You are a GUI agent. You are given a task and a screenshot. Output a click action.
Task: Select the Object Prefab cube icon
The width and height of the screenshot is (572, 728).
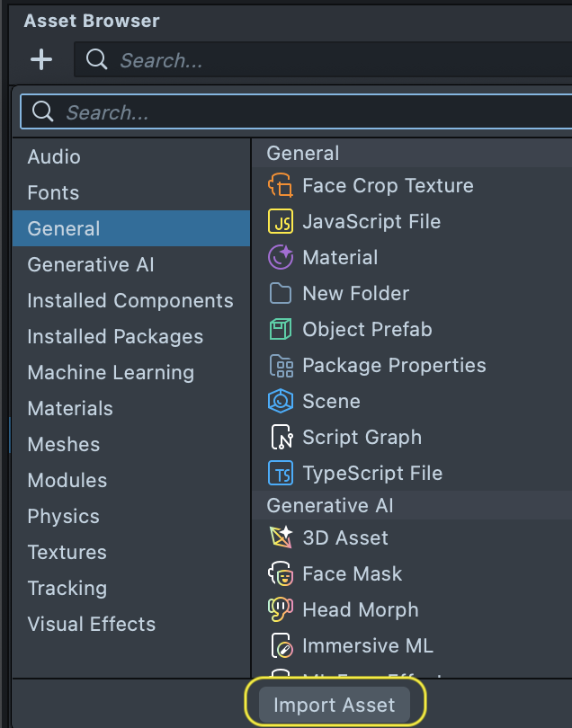click(281, 330)
